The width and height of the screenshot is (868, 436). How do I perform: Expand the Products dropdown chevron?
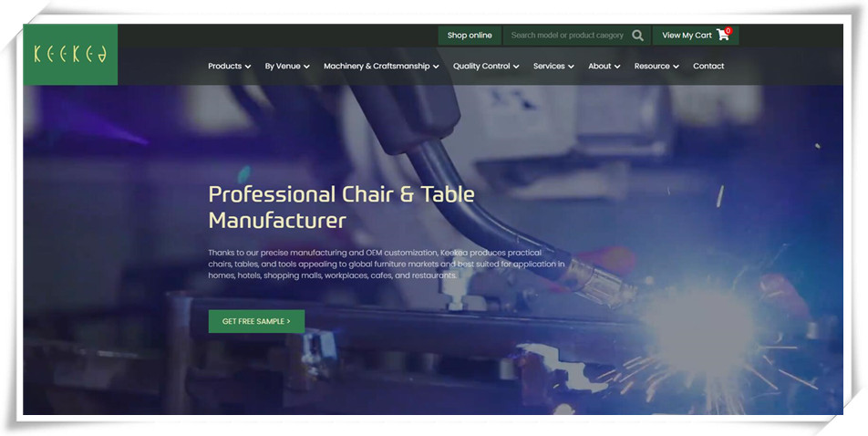[248, 67]
